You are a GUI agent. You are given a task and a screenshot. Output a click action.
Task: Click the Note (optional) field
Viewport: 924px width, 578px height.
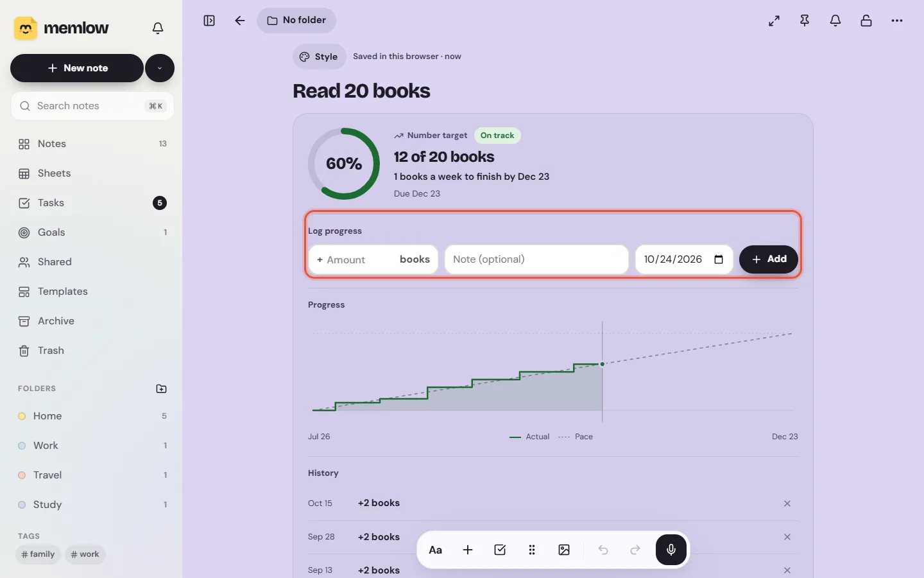point(536,259)
